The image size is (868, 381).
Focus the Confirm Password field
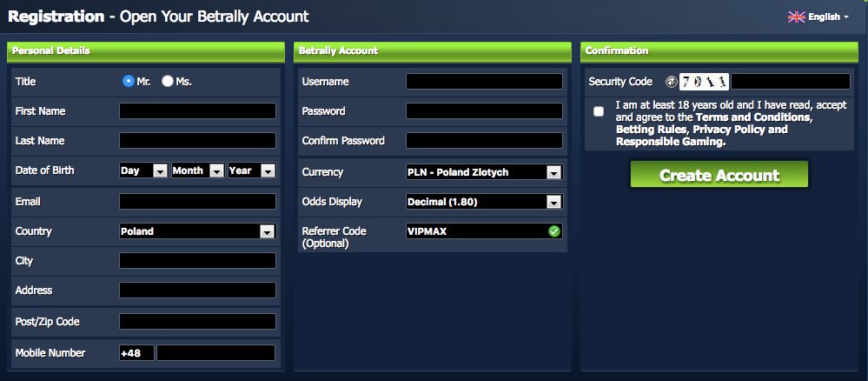(x=484, y=141)
